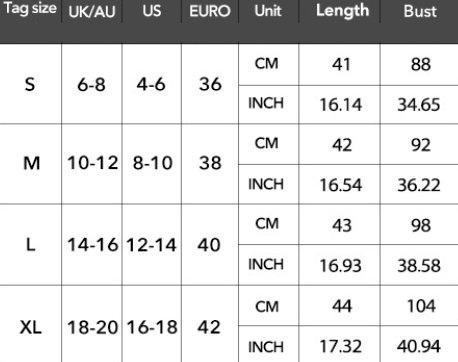Select the 16.14 inch length value
The height and width of the screenshot is (362, 458).
tap(340, 105)
